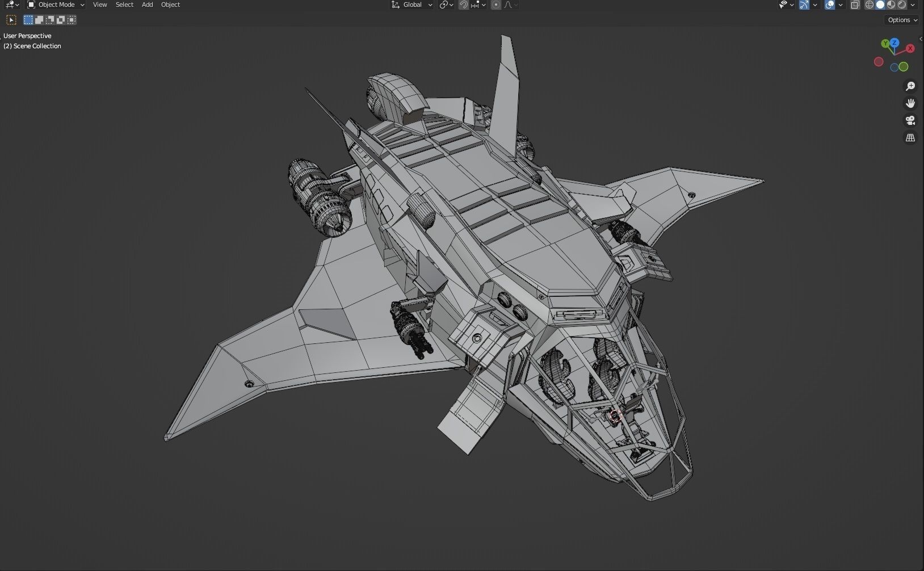Click the Z axis on navigation gizmo
Viewport: 924px width, 571px height.
(894, 42)
